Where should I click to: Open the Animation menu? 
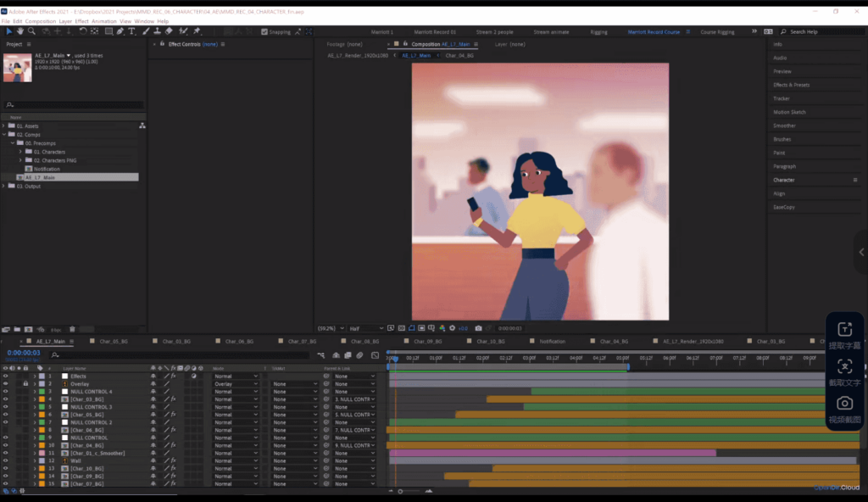point(104,21)
